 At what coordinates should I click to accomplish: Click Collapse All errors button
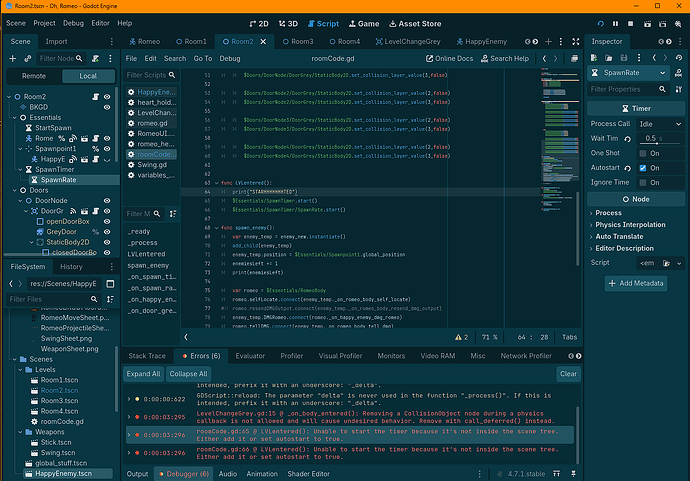(x=188, y=374)
